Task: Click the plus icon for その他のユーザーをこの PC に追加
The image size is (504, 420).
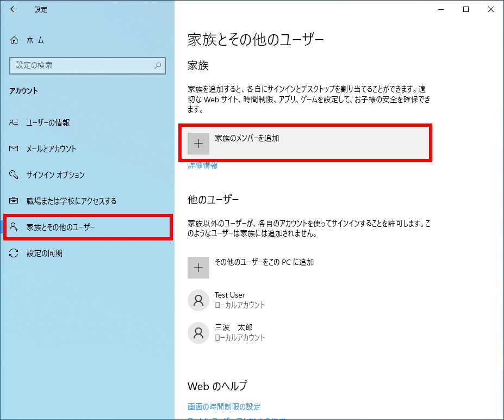Action: [x=198, y=268]
